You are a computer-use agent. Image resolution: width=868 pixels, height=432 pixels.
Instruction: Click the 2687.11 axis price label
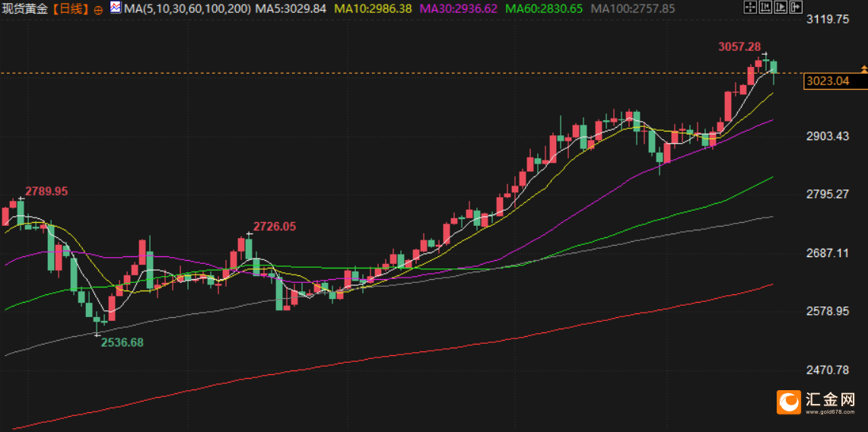click(x=828, y=253)
